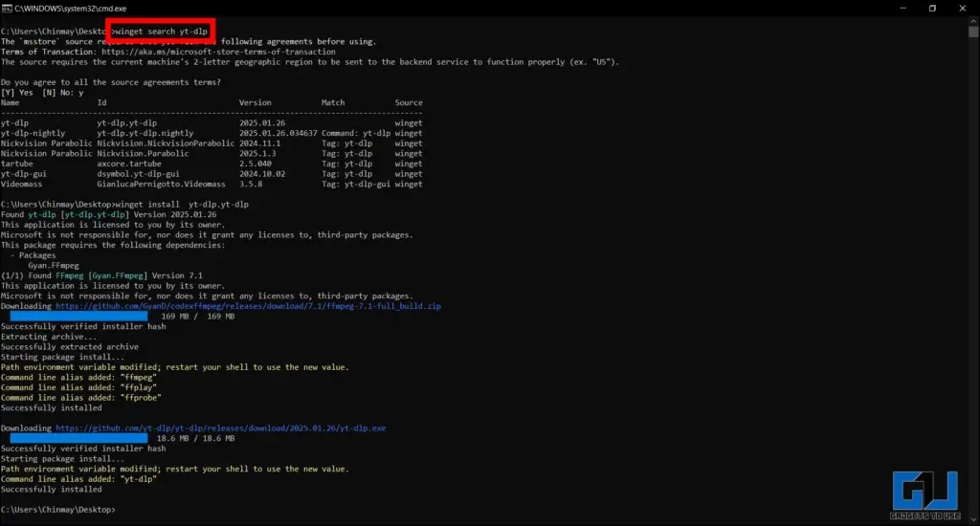The height and width of the screenshot is (526, 980).
Task: Click the 'Command: yt-dlp' match cell
Action: 356,133
